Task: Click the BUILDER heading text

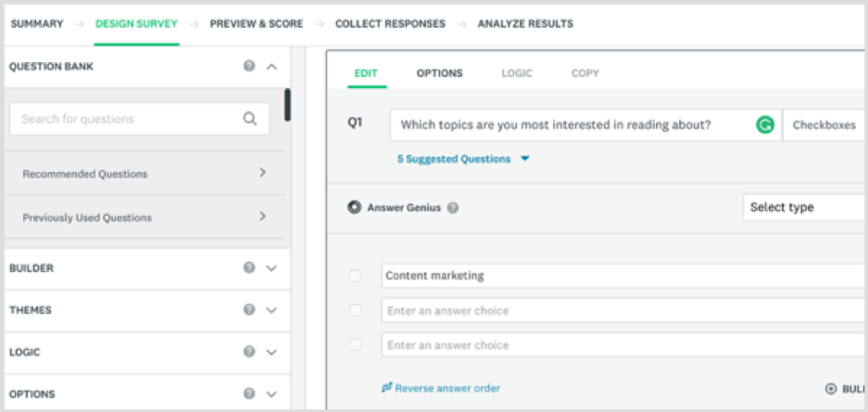Action: click(31, 268)
